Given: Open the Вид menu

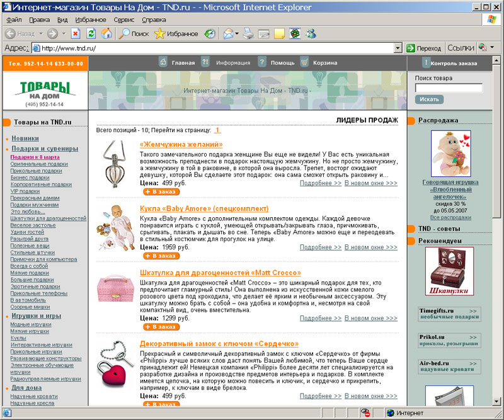Looking at the screenshot, I should (62, 20).
